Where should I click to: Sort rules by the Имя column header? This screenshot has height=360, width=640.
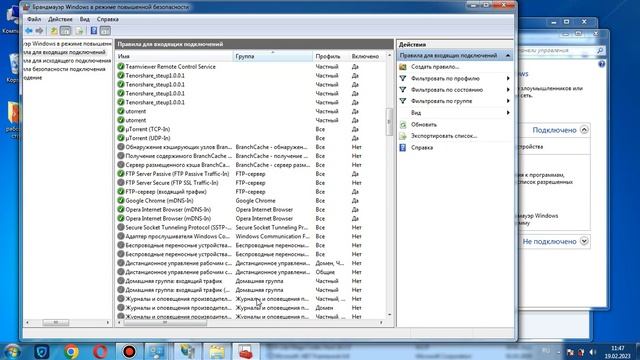174,56
